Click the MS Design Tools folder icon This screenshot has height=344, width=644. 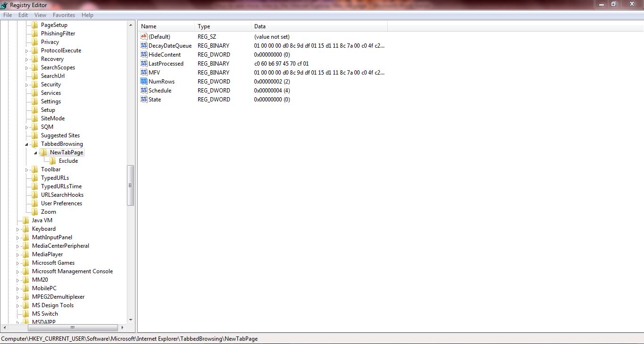pos(25,305)
